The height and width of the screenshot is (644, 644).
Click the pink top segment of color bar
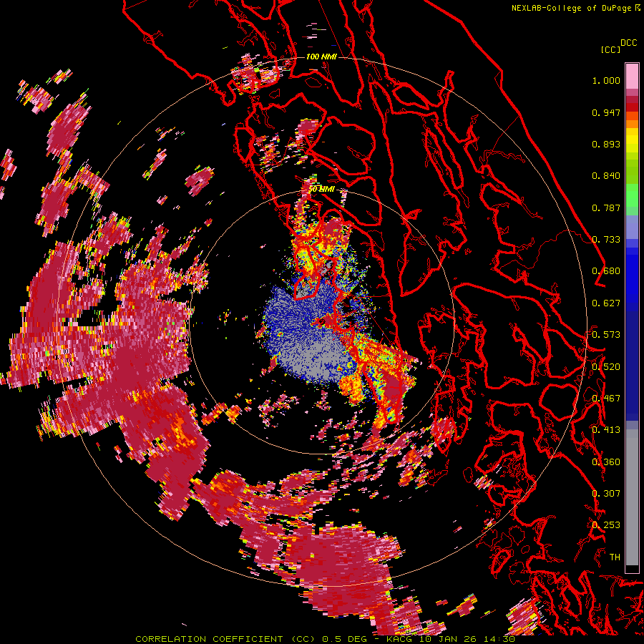[x=632, y=76]
